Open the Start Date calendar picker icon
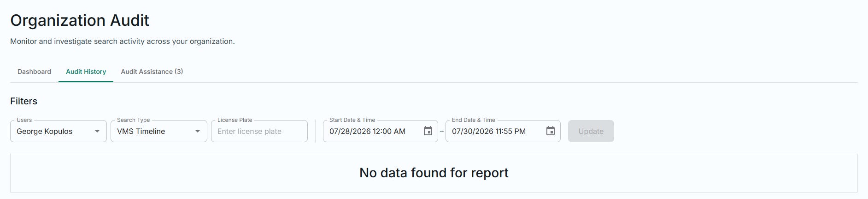This screenshot has width=868, height=199. pyautogui.click(x=428, y=131)
